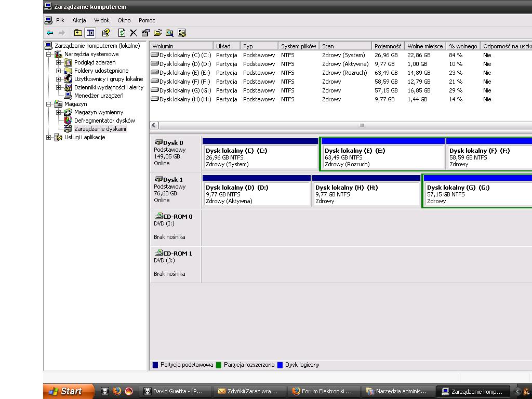Toggle the show/hide console tree button

(x=90, y=33)
